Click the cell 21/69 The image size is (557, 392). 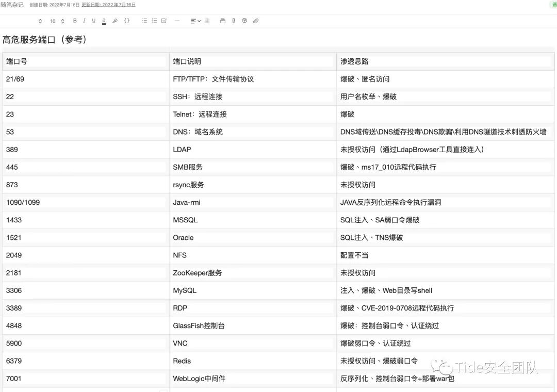click(86, 79)
